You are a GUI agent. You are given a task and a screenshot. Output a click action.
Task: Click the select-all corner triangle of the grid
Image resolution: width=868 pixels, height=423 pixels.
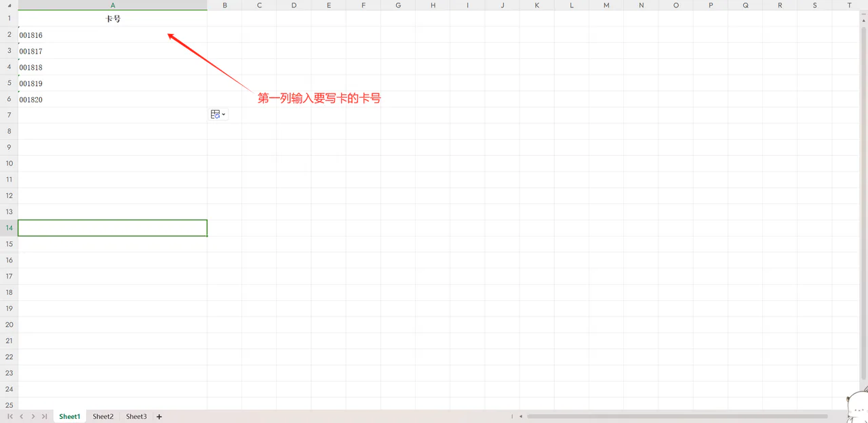coord(9,5)
